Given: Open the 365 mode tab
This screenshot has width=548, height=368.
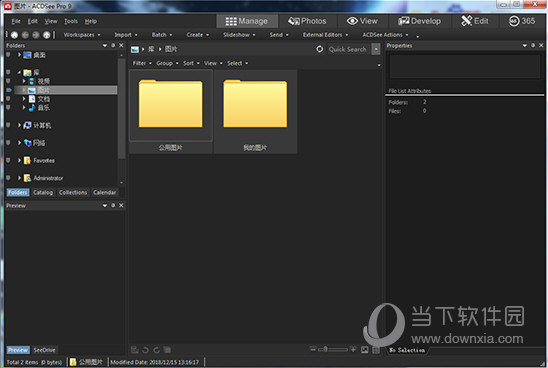Looking at the screenshot, I should [x=522, y=21].
